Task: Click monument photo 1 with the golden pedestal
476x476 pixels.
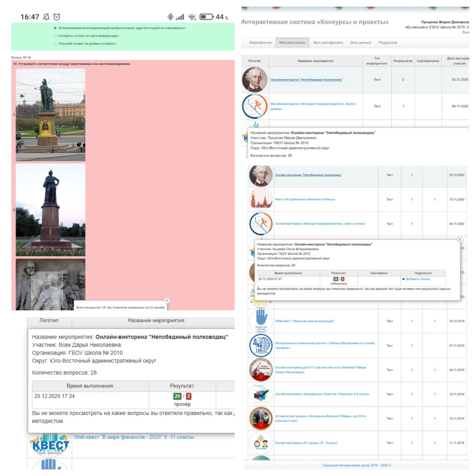Action: [x=50, y=114]
